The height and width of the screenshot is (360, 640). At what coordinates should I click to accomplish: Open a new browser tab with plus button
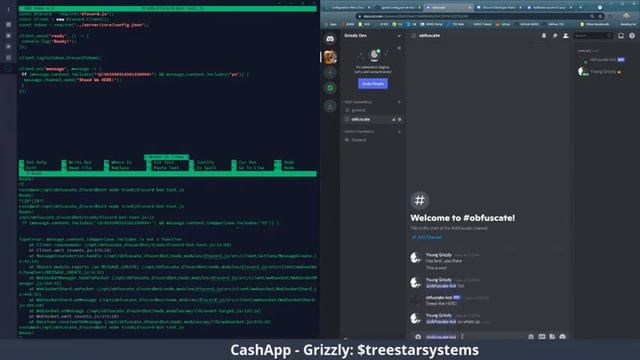click(580, 7)
